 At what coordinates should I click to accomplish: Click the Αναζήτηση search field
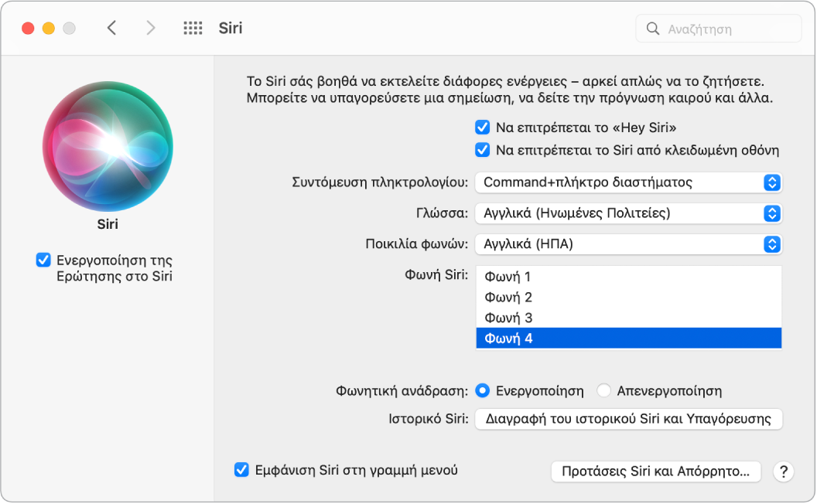pyautogui.click(x=720, y=29)
